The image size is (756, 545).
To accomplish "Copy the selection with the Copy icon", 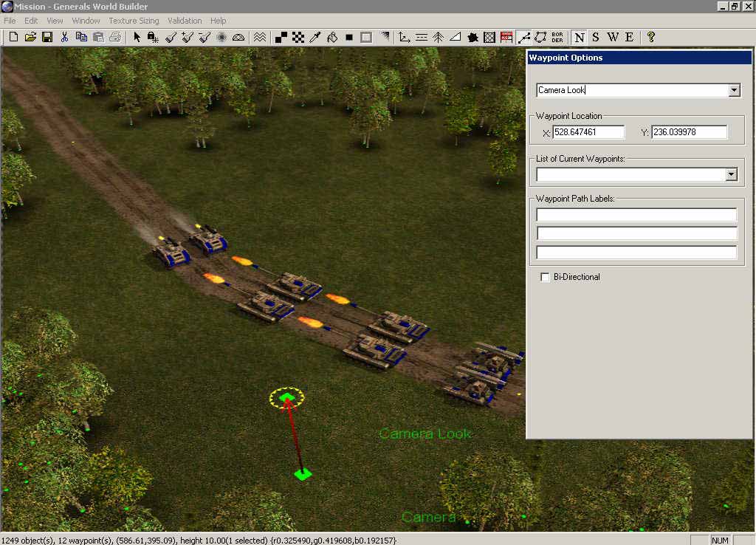I will 81,37.
